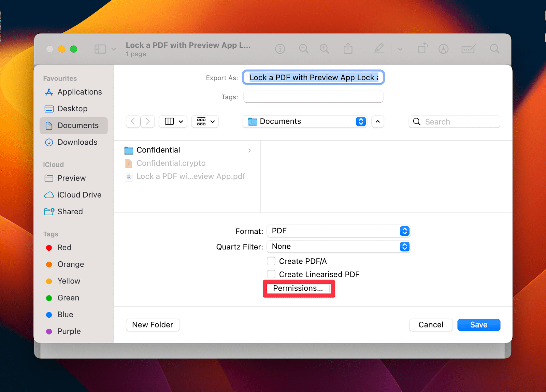Save the exported PDF
This screenshot has height=392, width=546.
click(479, 325)
